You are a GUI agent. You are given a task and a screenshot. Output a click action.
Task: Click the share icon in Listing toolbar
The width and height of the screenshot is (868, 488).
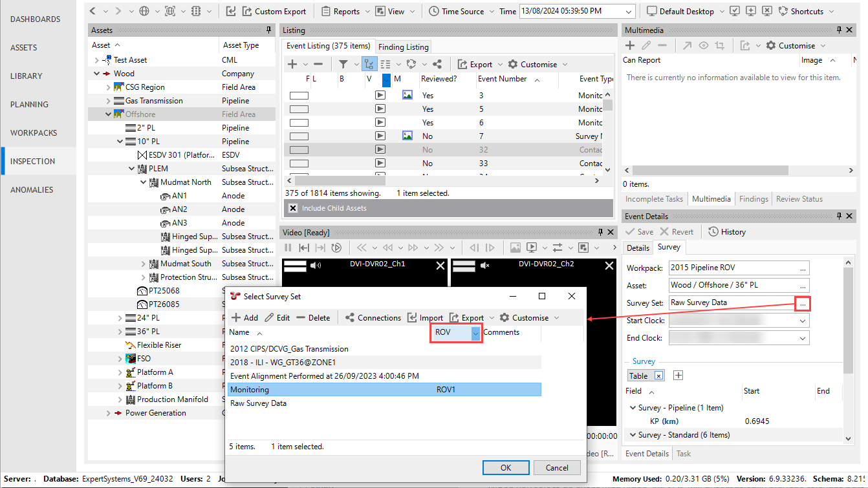coord(437,64)
